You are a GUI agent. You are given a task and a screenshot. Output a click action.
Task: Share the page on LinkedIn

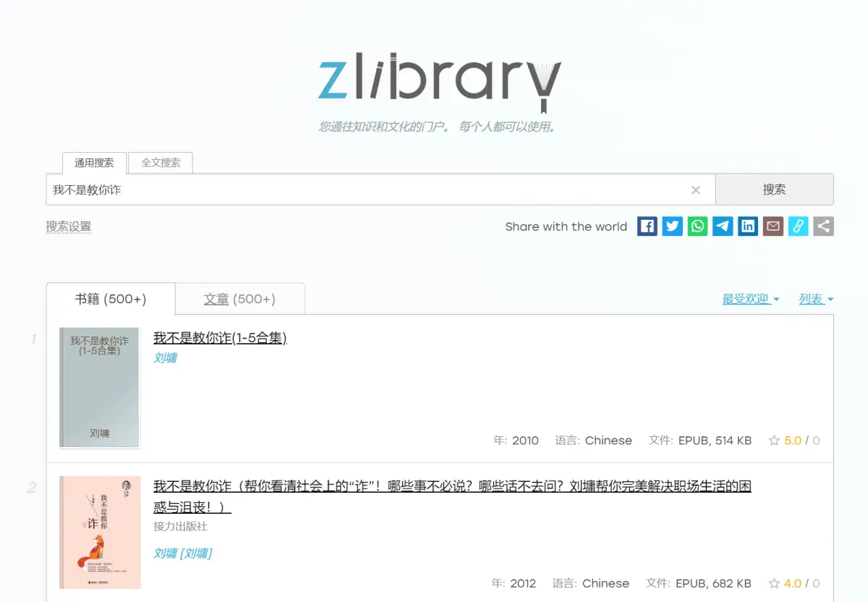(x=748, y=226)
